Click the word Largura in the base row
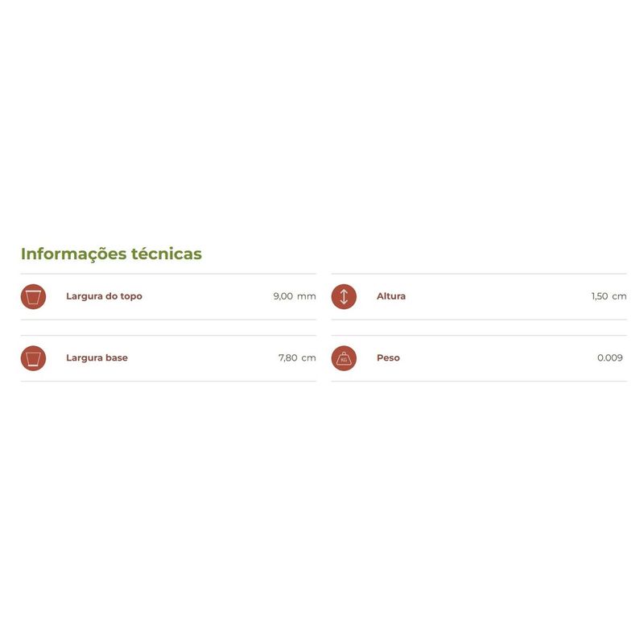This screenshot has height=644, width=644. (x=85, y=358)
